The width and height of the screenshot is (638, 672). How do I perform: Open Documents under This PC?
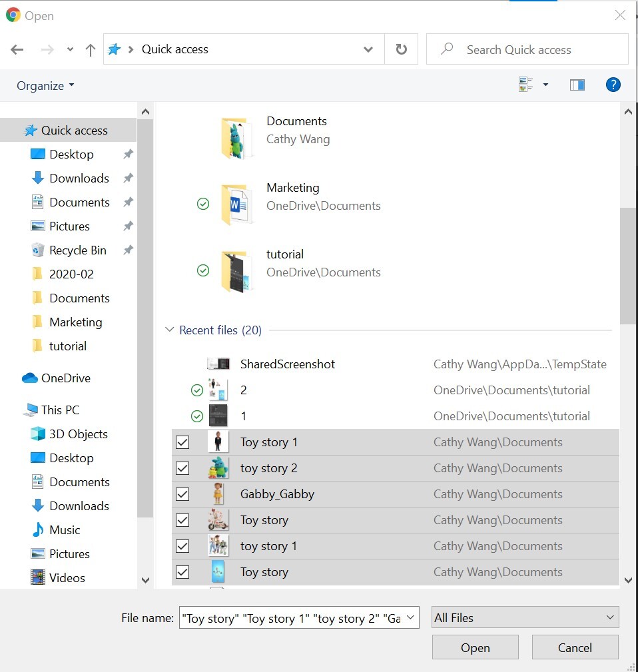(x=71, y=482)
